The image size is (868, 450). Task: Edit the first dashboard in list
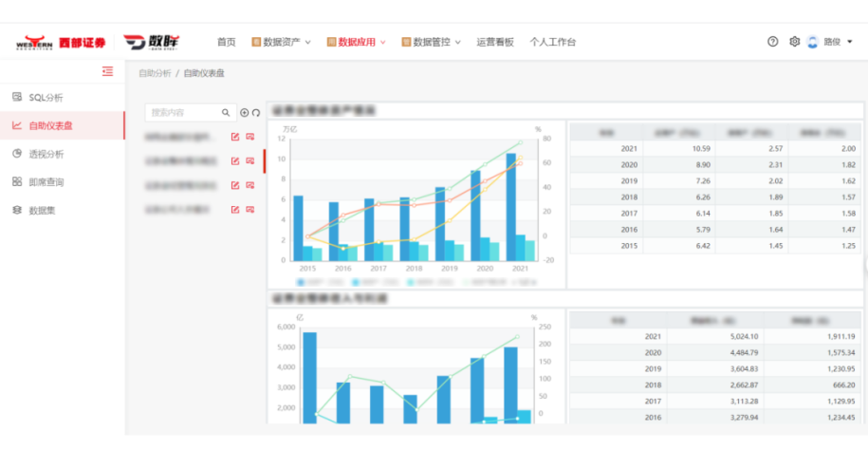(235, 137)
